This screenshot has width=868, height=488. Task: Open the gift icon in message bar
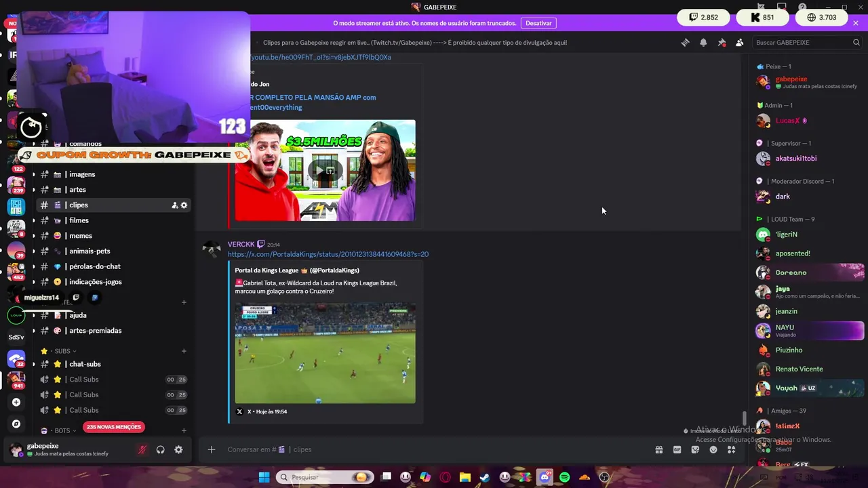click(658, 449)
